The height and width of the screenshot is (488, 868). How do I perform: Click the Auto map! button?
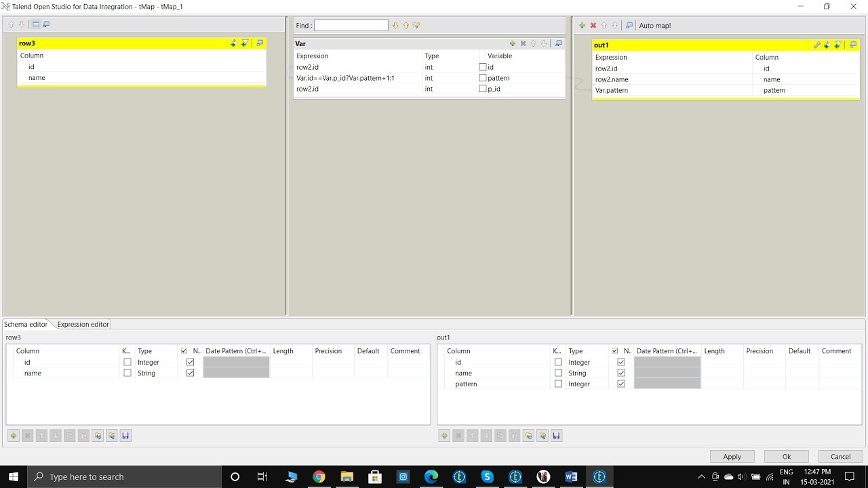tap(655, 26)
